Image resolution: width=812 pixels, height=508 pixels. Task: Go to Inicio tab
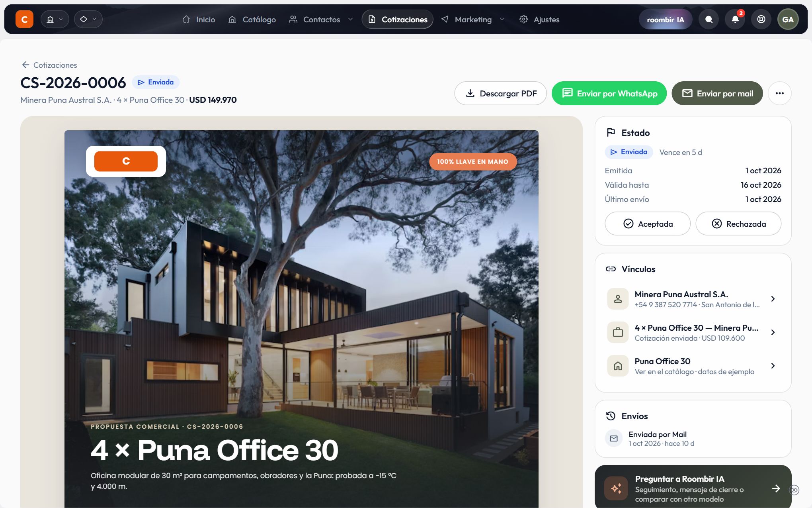coord(199,19)
